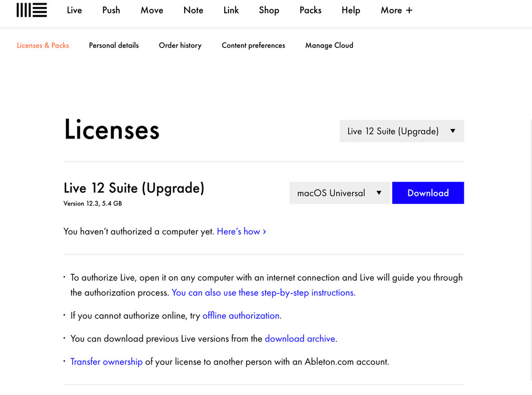Select the Licenses & Packs tab
532x395 pixels.
coord(43,45)
